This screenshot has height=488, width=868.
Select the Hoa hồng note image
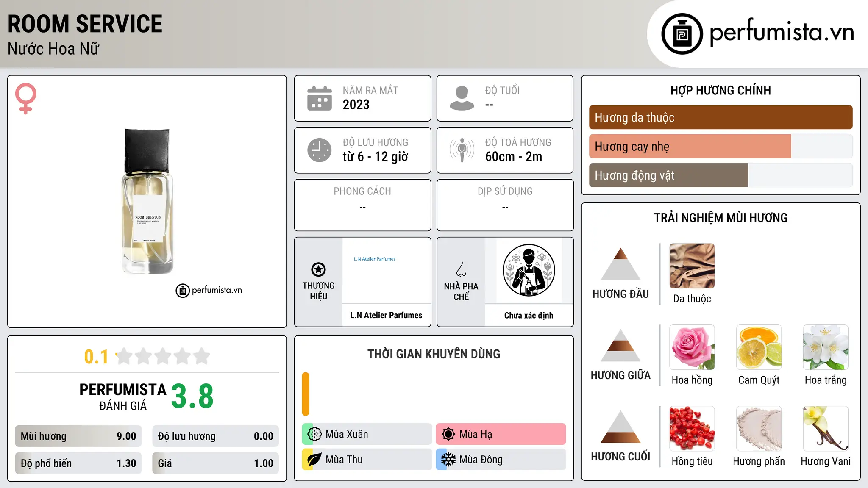(692, 347)
